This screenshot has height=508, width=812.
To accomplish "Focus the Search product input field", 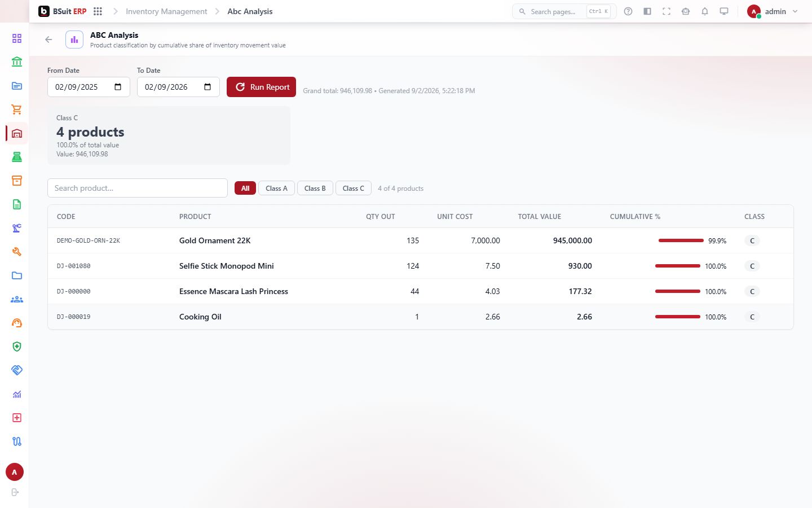I will click(138, 188).
